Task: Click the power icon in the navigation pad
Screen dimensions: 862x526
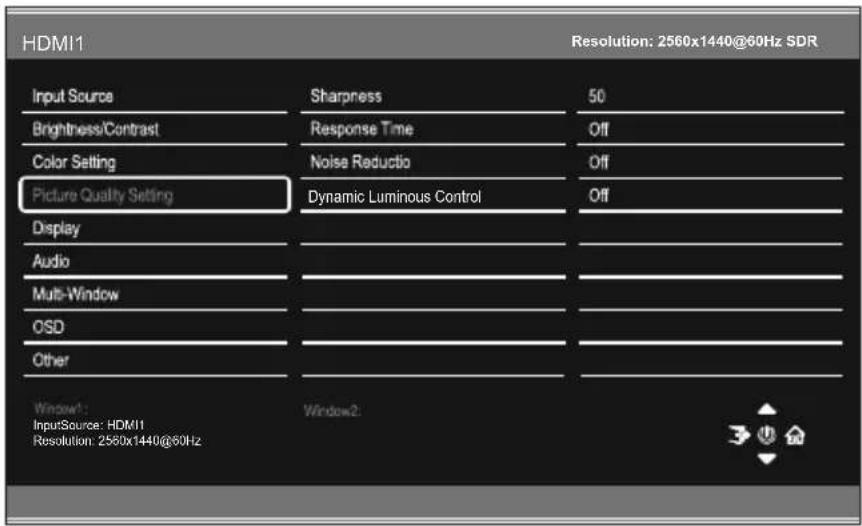Action: pos(767,435)
